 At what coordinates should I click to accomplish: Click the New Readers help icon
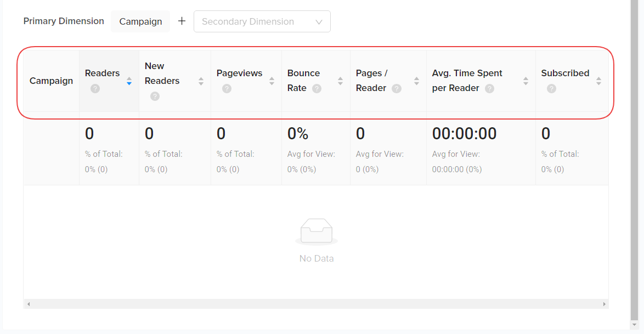pyautogui.click(x=155, y=96)
